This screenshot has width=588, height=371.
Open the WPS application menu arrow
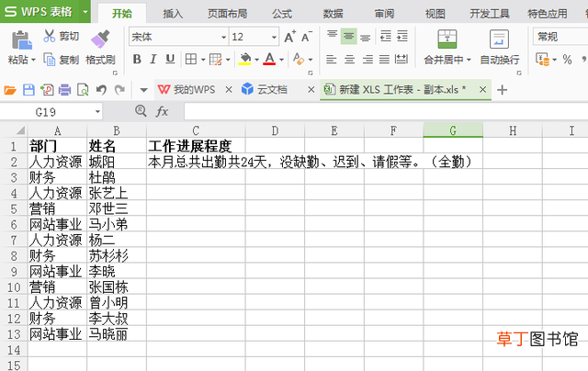point(85,12)
